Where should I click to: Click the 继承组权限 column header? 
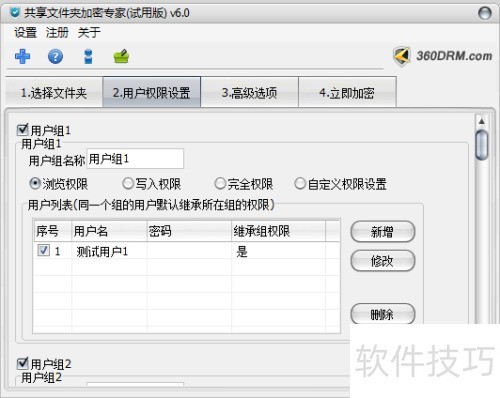click(278, 231)
